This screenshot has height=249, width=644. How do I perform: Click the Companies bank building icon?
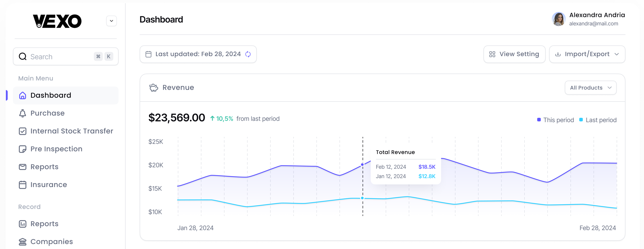click(x=23, y=242)
